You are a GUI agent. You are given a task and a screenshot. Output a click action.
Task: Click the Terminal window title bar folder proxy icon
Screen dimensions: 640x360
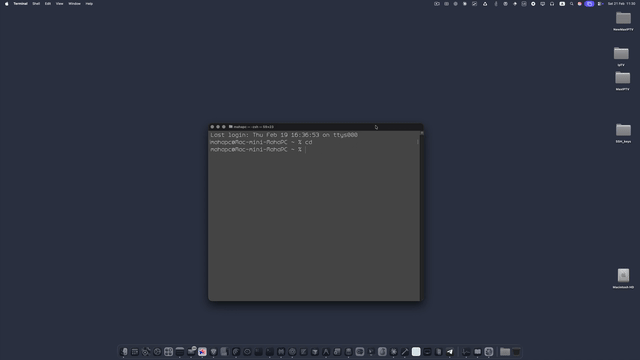tap(231, 127)
